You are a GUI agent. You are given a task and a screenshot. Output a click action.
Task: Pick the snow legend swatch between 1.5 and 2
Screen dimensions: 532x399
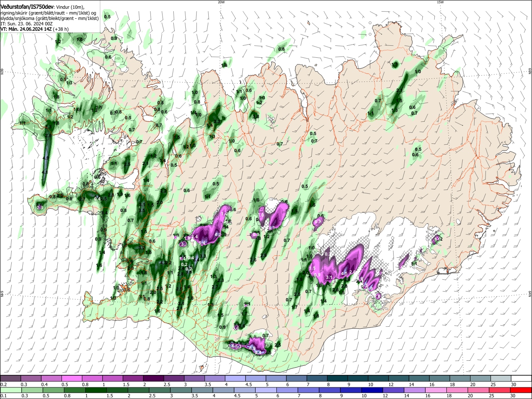coord(133,378)
